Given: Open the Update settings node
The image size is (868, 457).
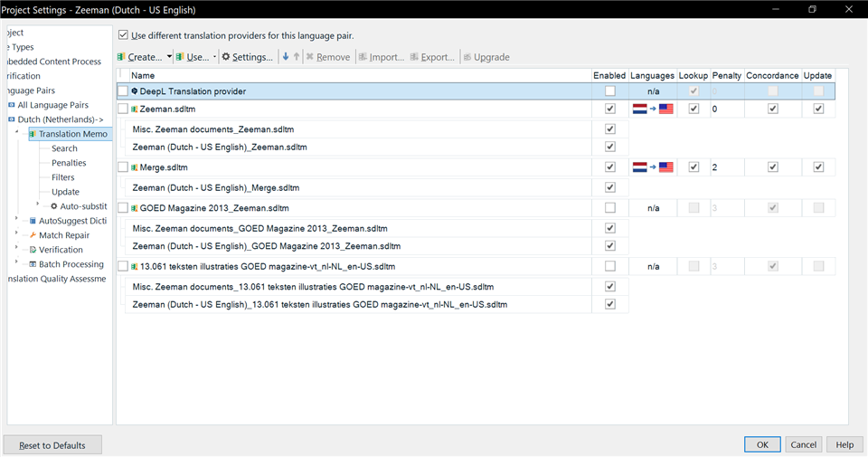Looking at the screenshot, I should pyautogui.click(x=65, y=192).
